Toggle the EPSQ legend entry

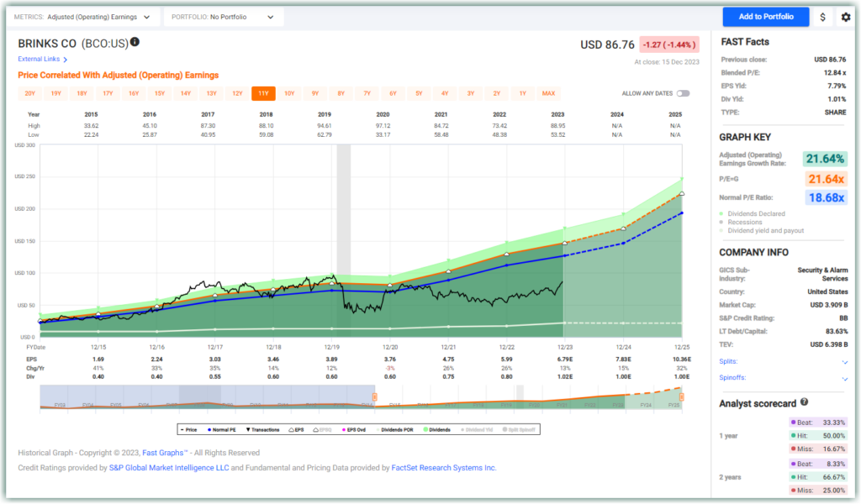pyautogui.click(x=323, y=429)
